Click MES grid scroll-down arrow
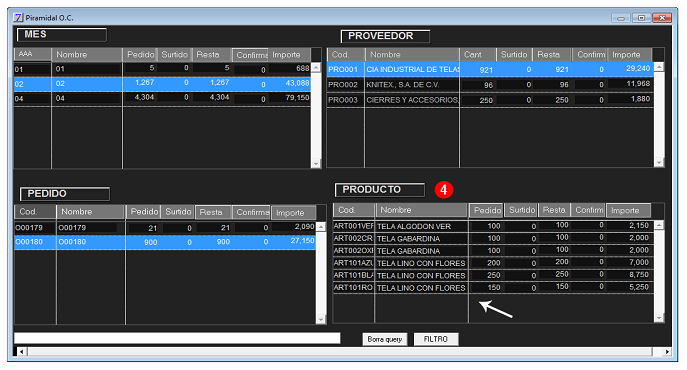This screenshot has width=687, height=370. pyautogui.click(x=316, y=164)
